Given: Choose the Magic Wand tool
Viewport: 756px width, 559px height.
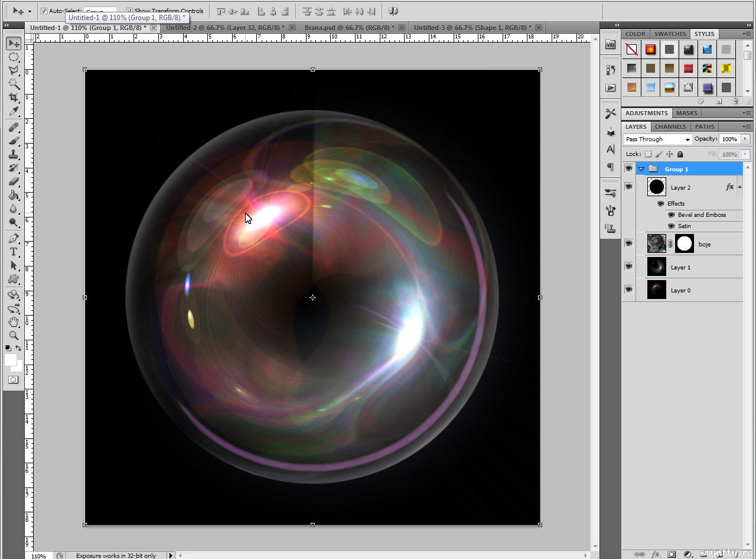Looking at the screenshot, I should pos(14,84).
